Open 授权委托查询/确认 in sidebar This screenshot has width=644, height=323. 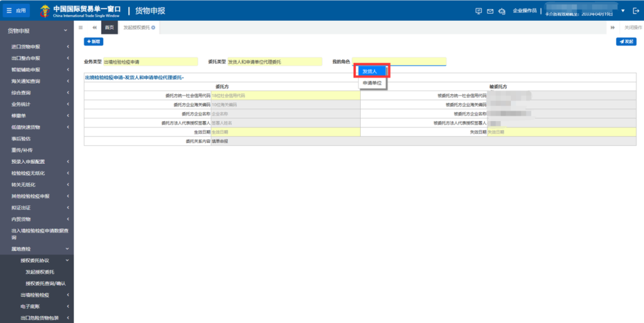pyautogui.click(x=45, y=283)
